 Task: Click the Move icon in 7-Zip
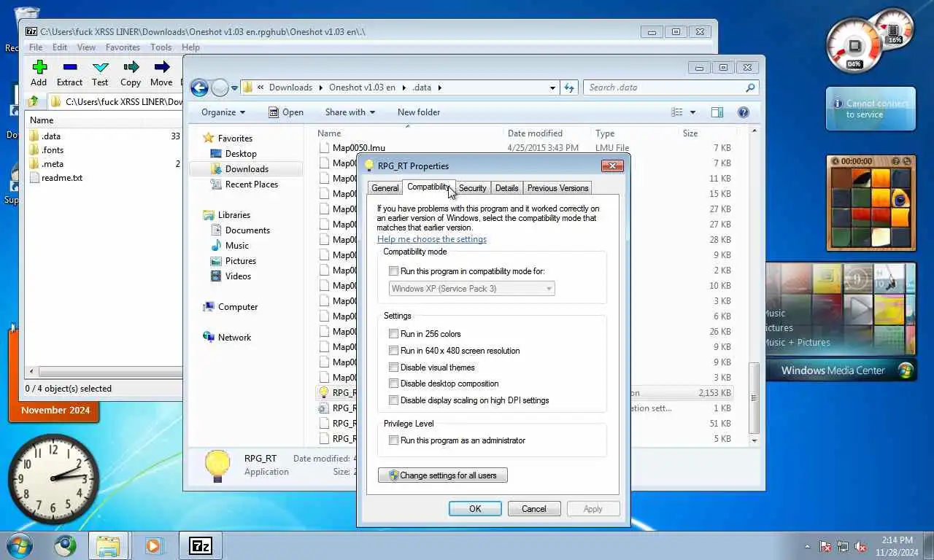pos(161,67)
